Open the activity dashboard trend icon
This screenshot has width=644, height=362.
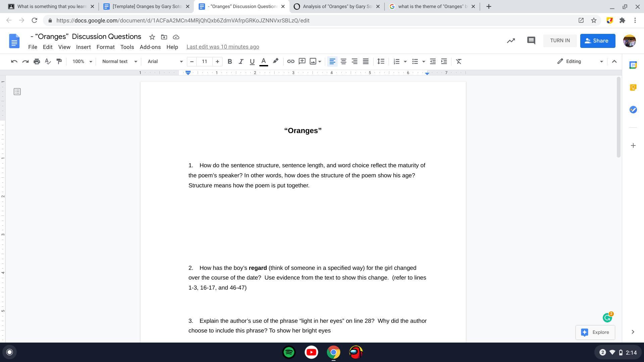[x=511, y=41]
